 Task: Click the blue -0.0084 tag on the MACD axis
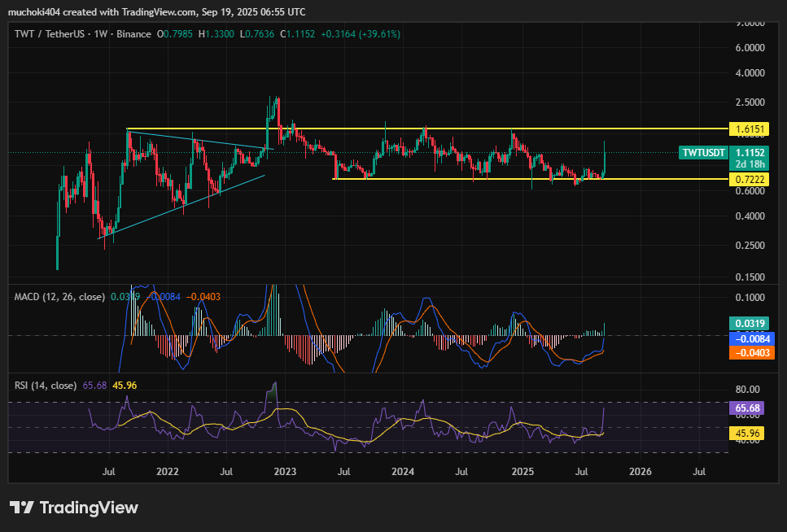coord(752,338)
